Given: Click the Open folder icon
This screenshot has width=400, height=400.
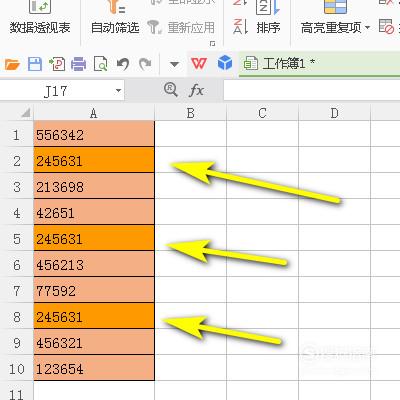Looking at the screenshot, I should 12,64.
